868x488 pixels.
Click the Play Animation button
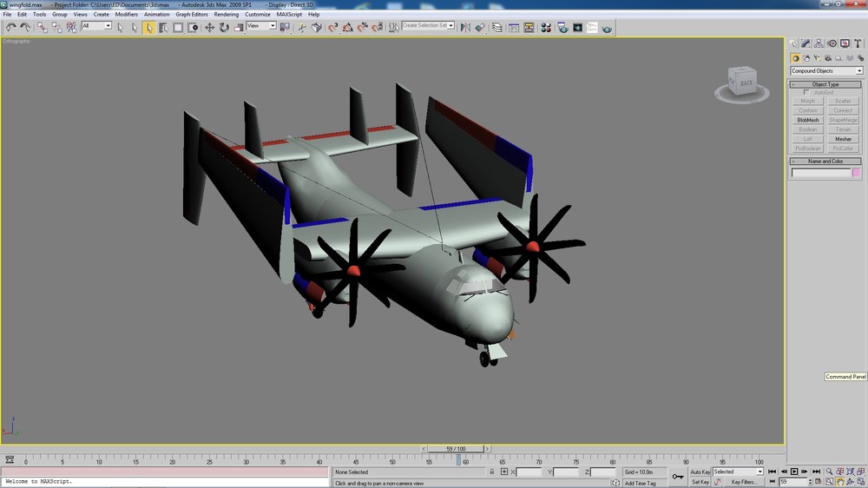[x=794, y=472]
